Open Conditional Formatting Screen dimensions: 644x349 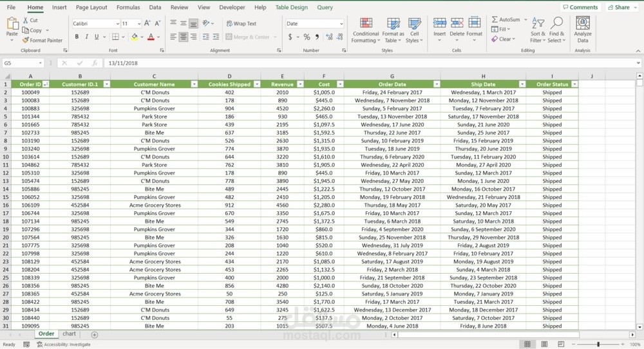coord(366,30)
